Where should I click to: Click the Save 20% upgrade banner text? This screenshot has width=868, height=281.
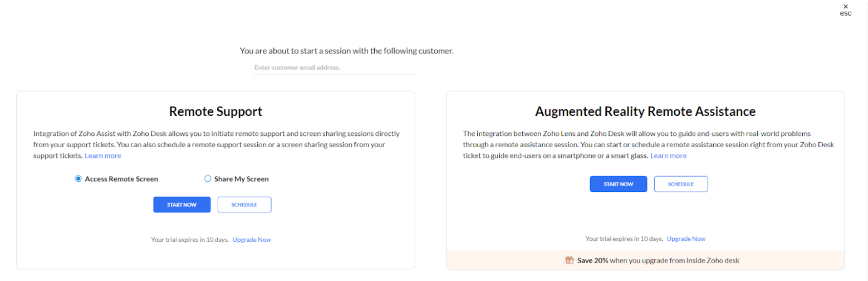[658, 260]
